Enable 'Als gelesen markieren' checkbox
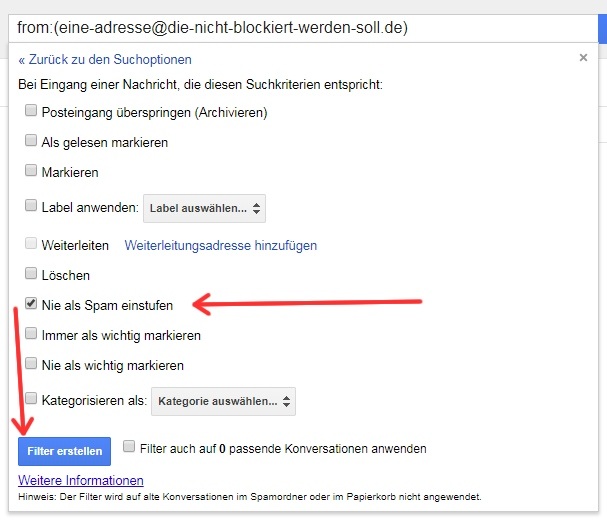Image resolution: width=607 pixels, height=523 pixels. pos(32,142)
